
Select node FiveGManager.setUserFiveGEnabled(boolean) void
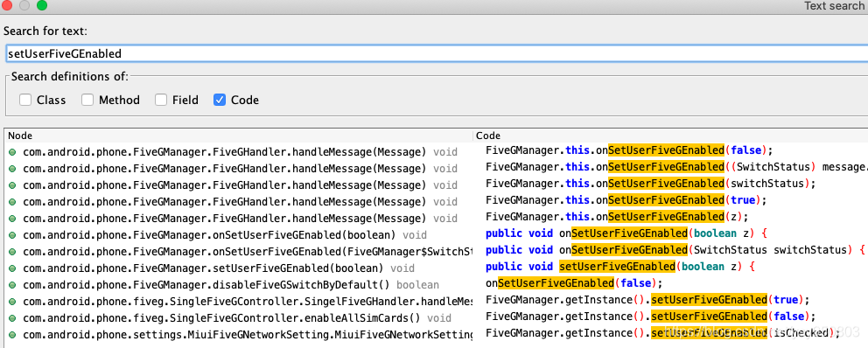tap(219, 268)
